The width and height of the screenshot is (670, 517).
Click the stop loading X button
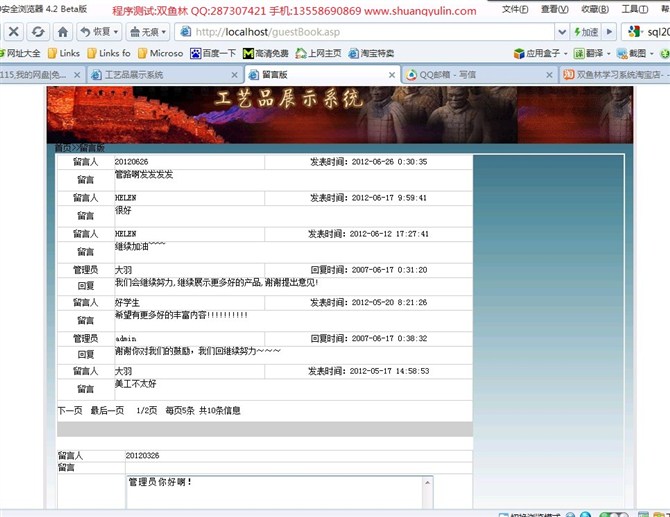(x=14, y=32)
